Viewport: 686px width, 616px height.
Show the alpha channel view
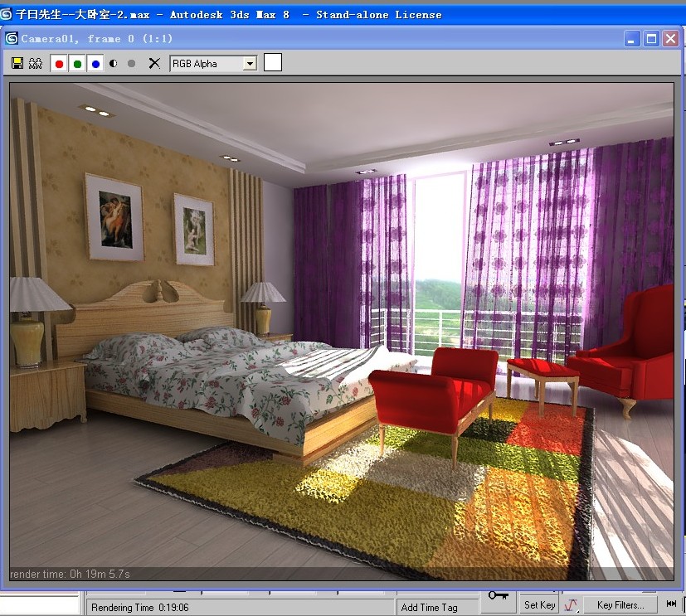114,63
